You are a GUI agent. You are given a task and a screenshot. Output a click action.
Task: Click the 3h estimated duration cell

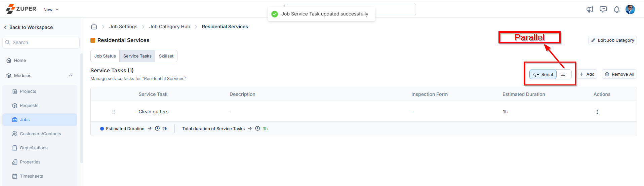click(x=505, y=112)
